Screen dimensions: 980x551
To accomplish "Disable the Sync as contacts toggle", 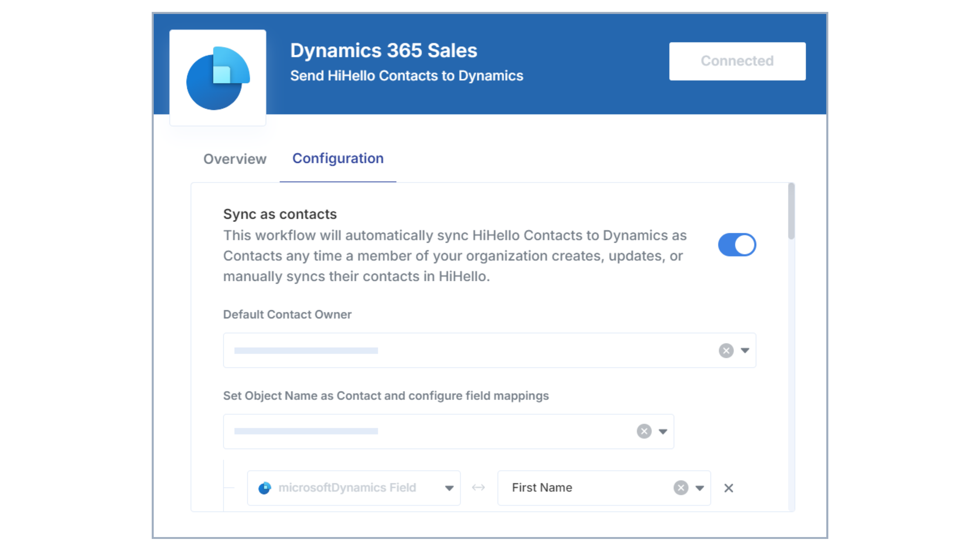I will coord(737,245).
